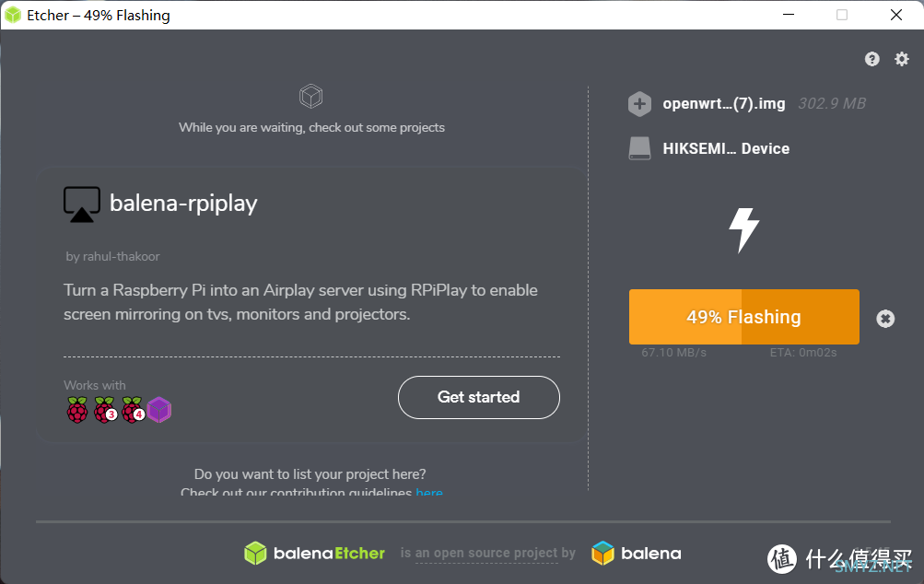Click the image plus hexagon icon
This screenshot has width=924, height=584.
click(x=639, y=104)
